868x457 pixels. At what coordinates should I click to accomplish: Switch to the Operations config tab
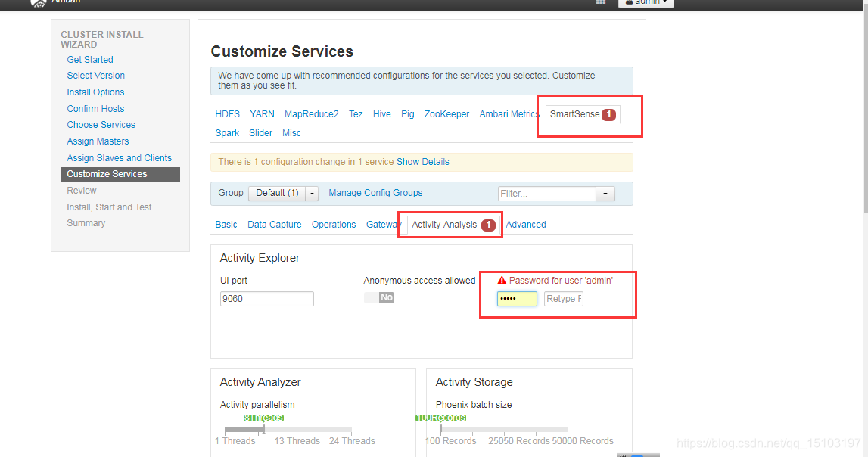coord(334,225)
